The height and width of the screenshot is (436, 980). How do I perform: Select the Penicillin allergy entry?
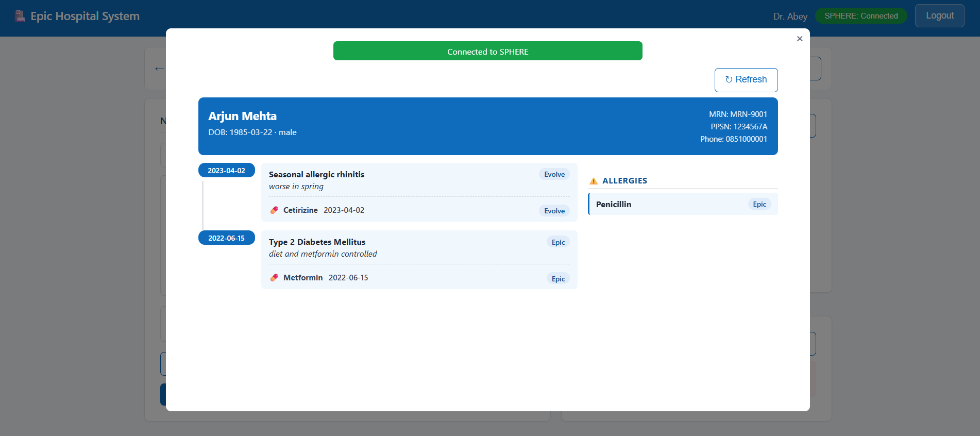click(683, 204)
